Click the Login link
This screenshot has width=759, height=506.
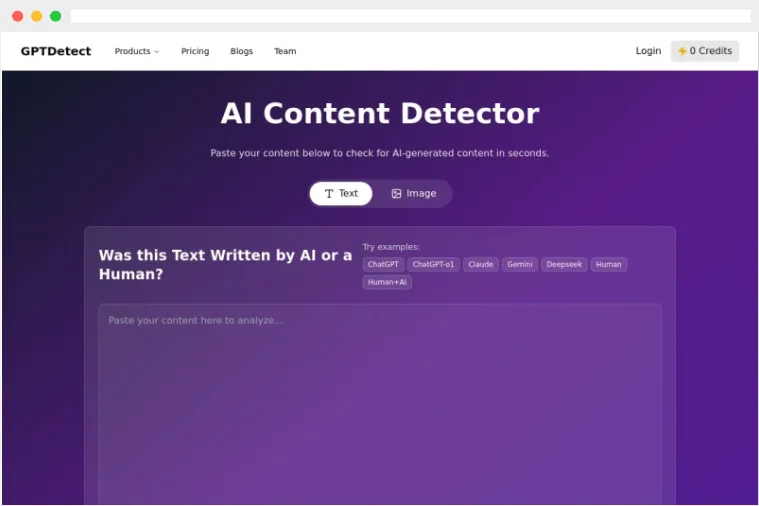pyautogui.click(x=648, y=51)
